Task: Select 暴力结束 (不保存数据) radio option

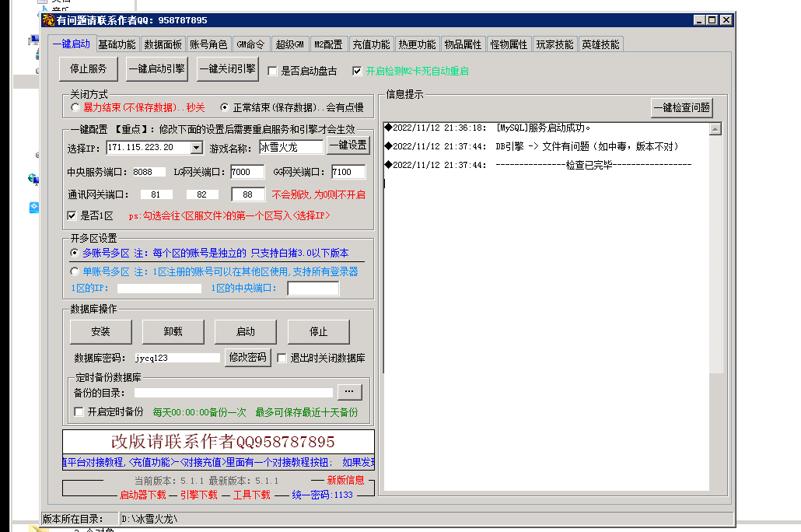Action: (x=75, y=107)
